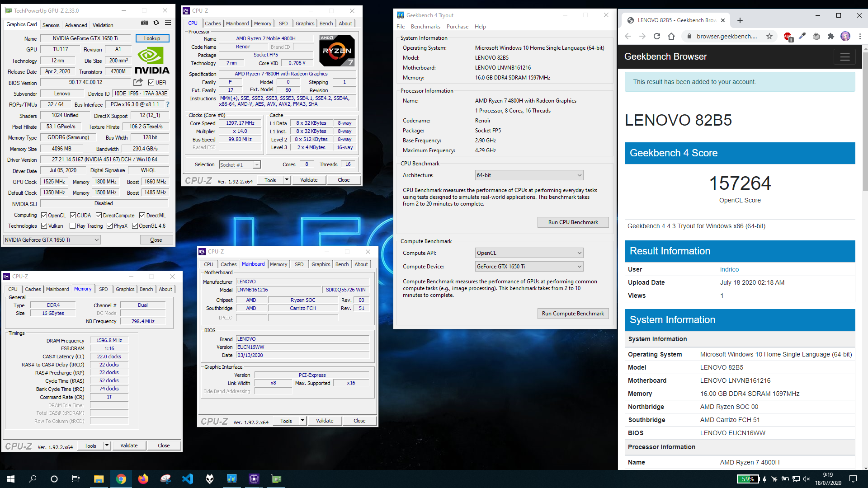The width and height of the screenshot is (868, 488).
Task: Open the Bench tab in the CPU-Z CPU window
Action: pyautogui.click(x=326, y=23)
